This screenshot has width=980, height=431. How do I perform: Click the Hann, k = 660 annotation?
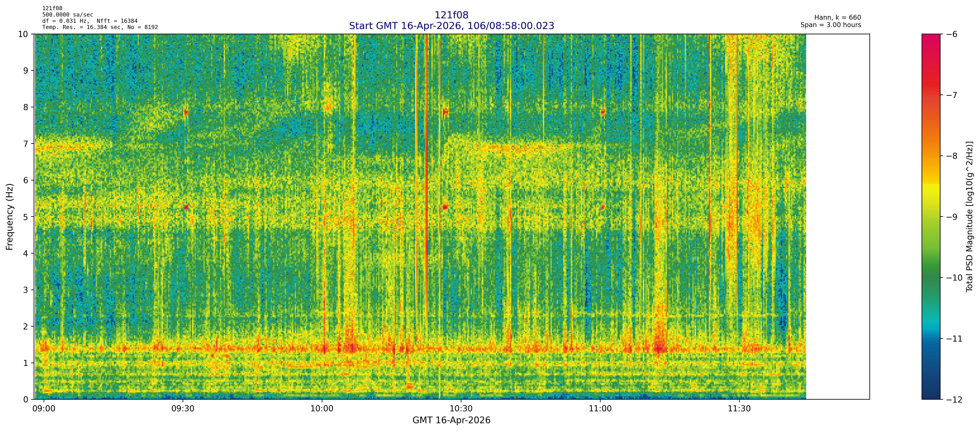pyautogui.click(x=837, y=18)
